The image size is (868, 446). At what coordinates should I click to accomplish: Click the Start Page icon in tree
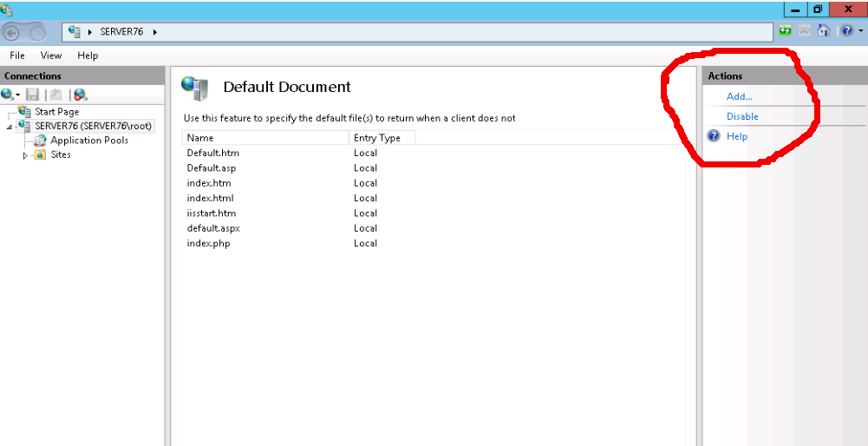pos(25,111)
